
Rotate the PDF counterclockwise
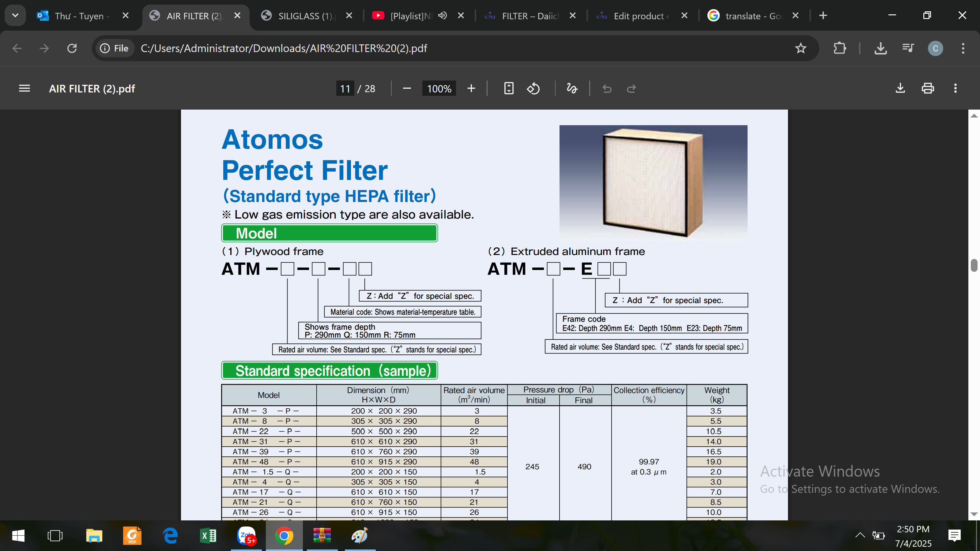[x=533, y=88]
